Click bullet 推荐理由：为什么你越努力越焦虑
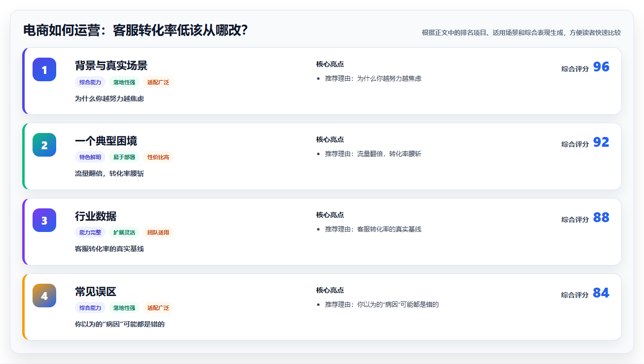644x364 pixels. tap(373, 78)
